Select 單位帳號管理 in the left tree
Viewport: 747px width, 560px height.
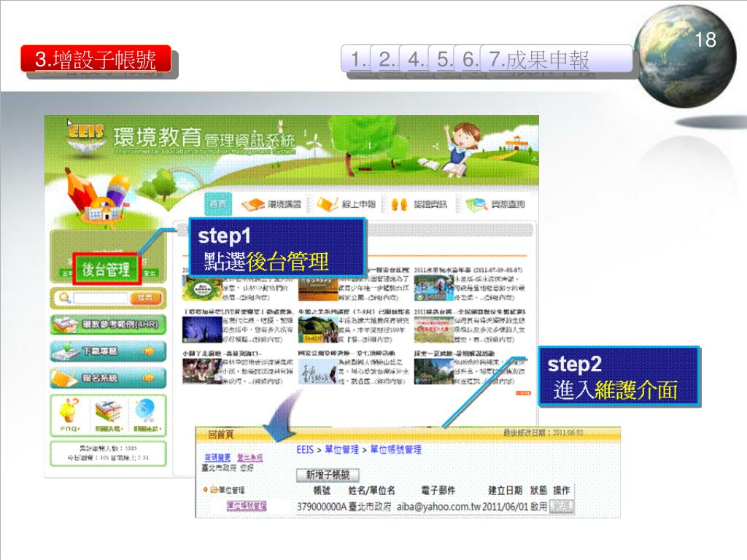[247, 505]
